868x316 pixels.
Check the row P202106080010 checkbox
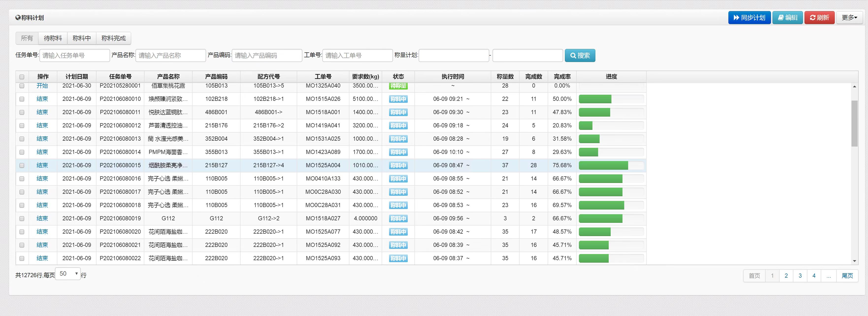click(x=22, y=99)
